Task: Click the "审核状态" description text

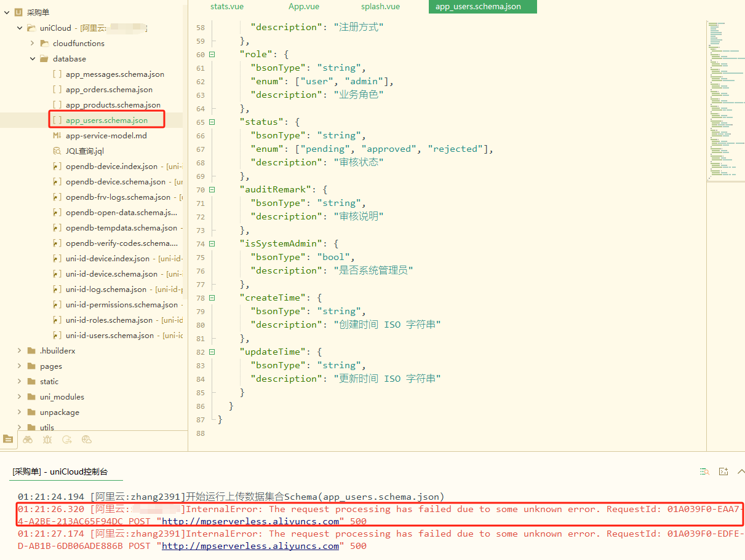Action: click(x=359, y=162)
